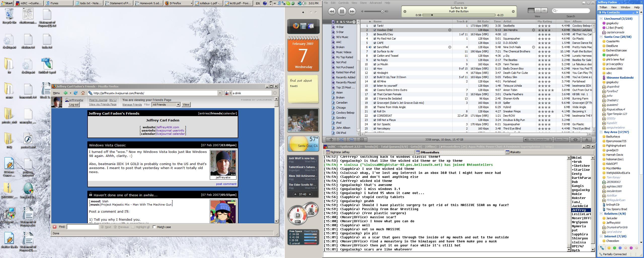Seek in iTunes song progress bar

point(459,15)
